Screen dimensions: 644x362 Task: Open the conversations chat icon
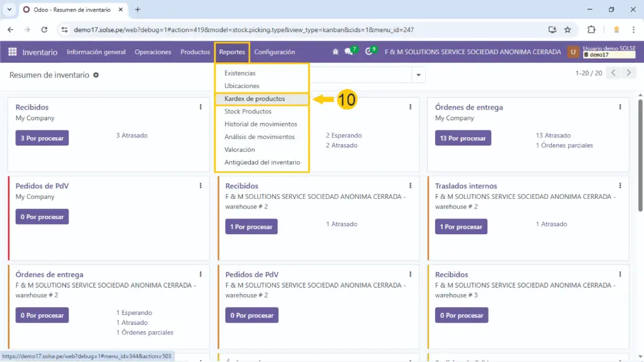(x=349, y=52)
